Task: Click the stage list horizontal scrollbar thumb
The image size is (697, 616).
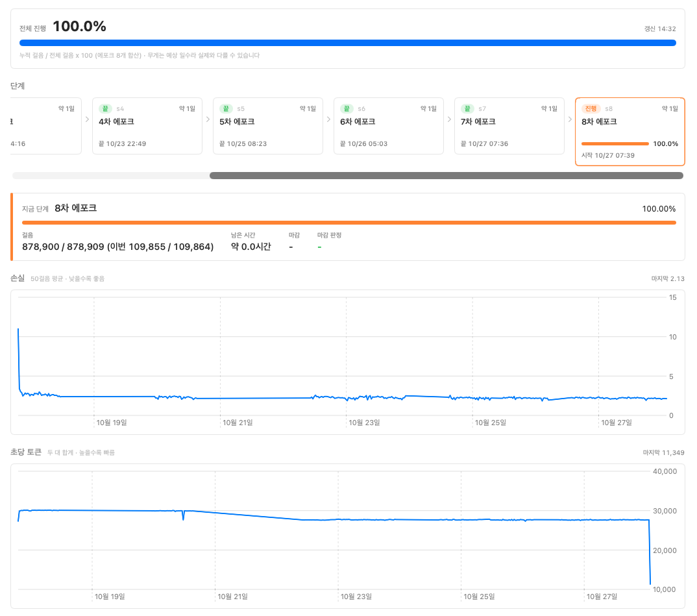Action: point(446,175)
